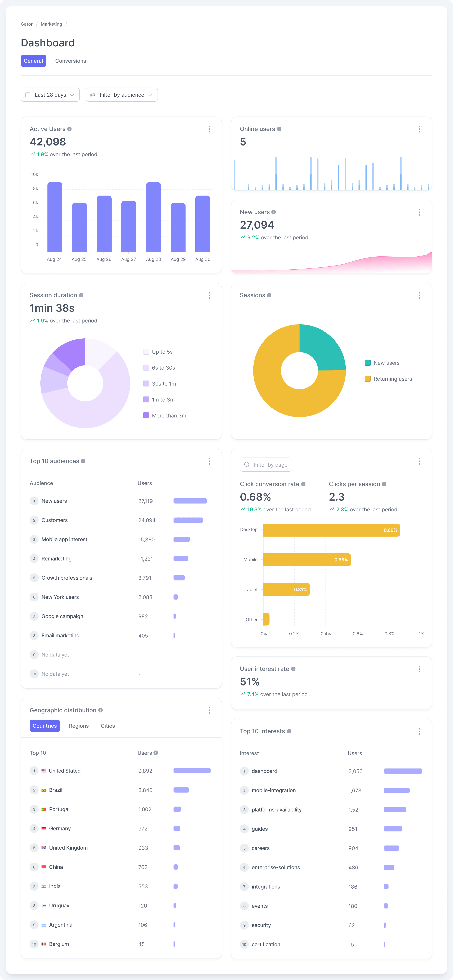This screenshot has height=980, width=453.
Task: Click info icon beside Sessions title
Action: [x=269, y=295]
